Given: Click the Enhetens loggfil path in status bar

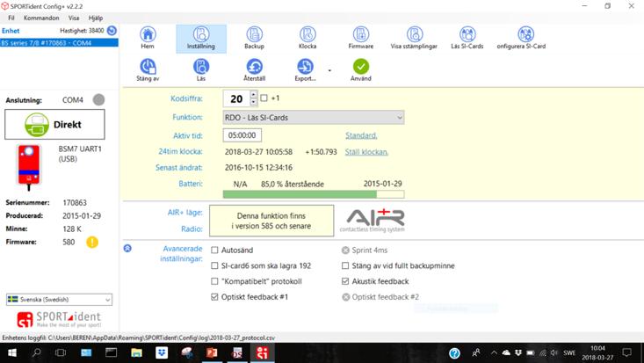Looking at the screenshot, I should click(x=139, y=338).
